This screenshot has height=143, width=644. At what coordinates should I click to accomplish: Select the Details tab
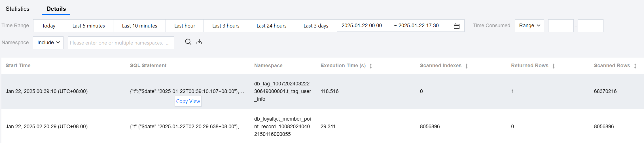pos(56,9)
